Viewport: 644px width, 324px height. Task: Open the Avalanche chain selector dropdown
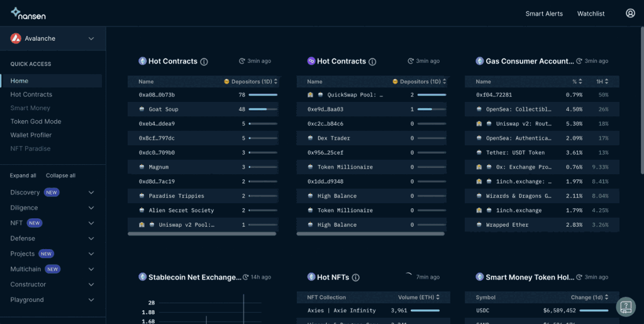click(x=53, y=38)
